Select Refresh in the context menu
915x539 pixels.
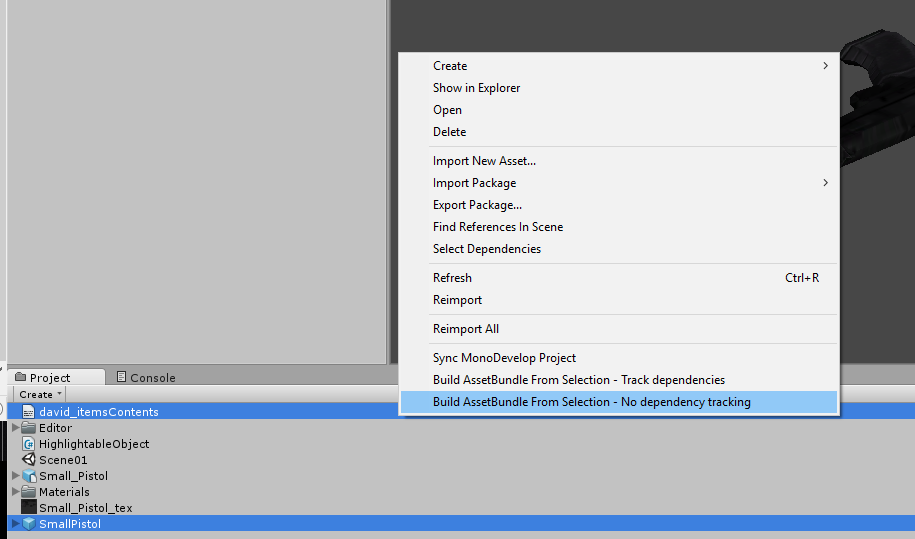click(x=619, y=278)
